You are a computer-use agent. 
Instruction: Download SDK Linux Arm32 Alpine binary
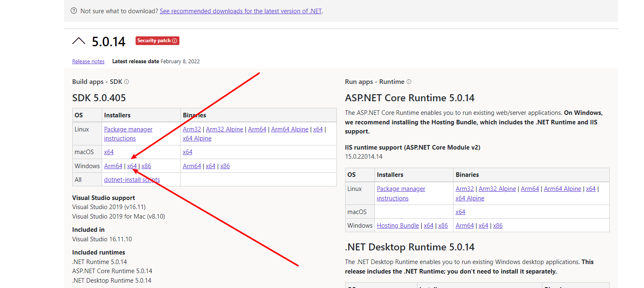pyautogui.click(x=224, y=129)
